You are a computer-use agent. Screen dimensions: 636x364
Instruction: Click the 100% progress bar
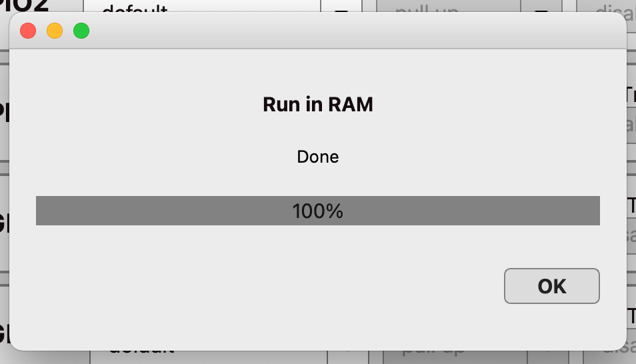[x=317, y=211]
